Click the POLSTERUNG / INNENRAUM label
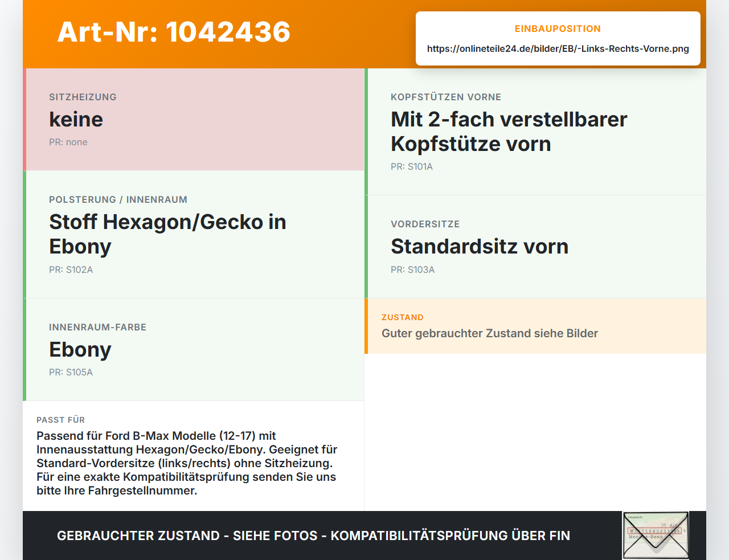This screenshot has height=560, width=729. click(x=118, y=199)
